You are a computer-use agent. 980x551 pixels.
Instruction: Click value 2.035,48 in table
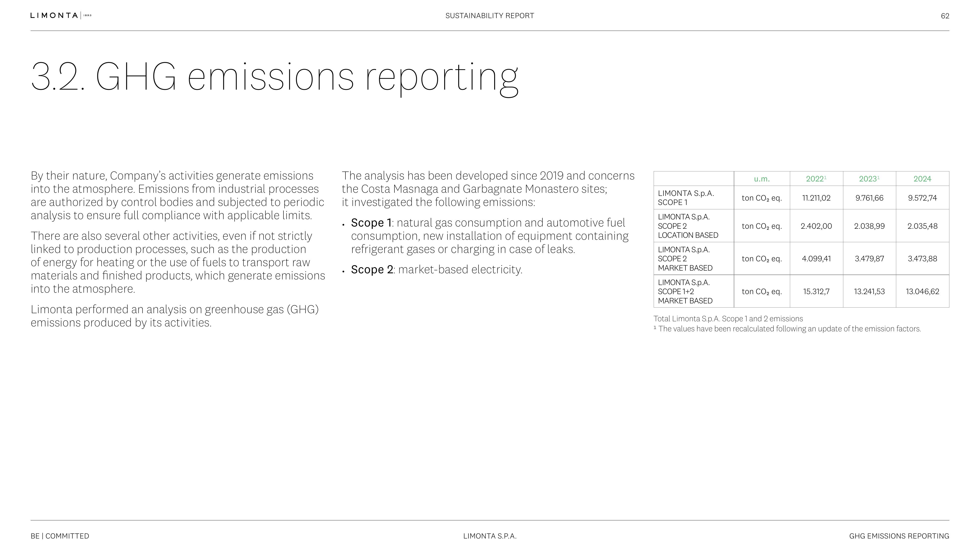922,226
